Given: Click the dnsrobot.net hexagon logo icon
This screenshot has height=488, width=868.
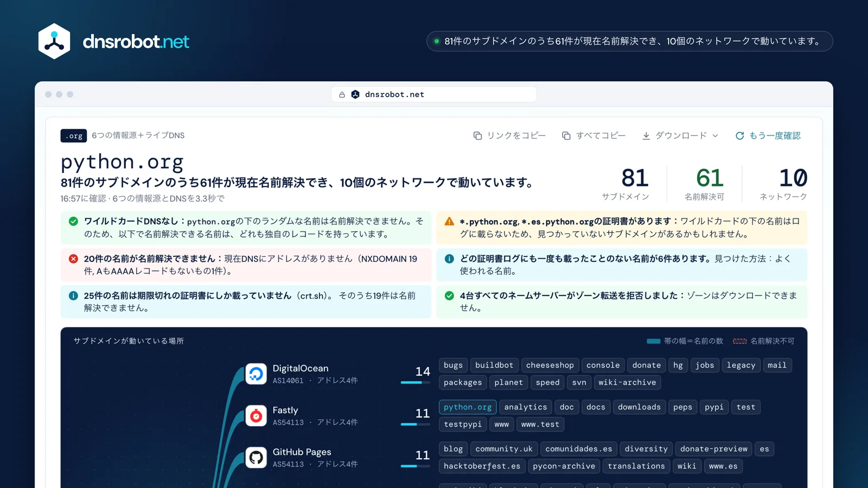Looking at the screenshot, I should pyautogui.click(x=54, y=41).
